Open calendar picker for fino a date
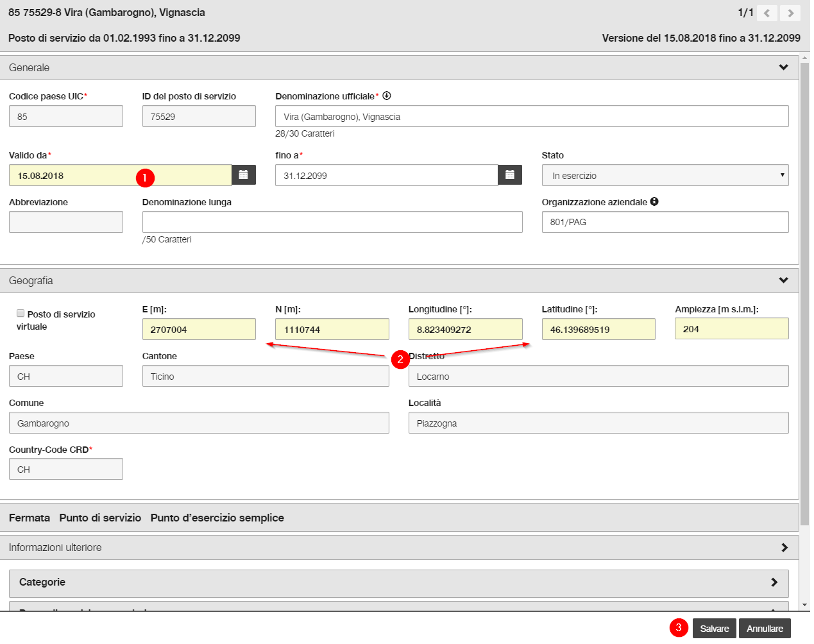This screenshot has height=644, width=814. pos(510,175)
